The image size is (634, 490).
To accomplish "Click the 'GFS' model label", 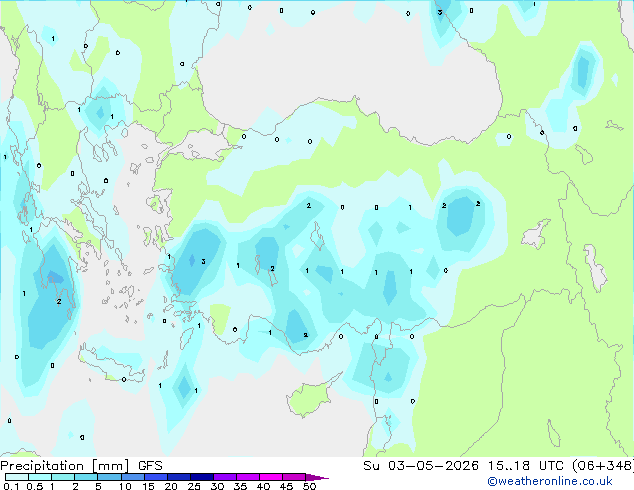I will (150, 466).
